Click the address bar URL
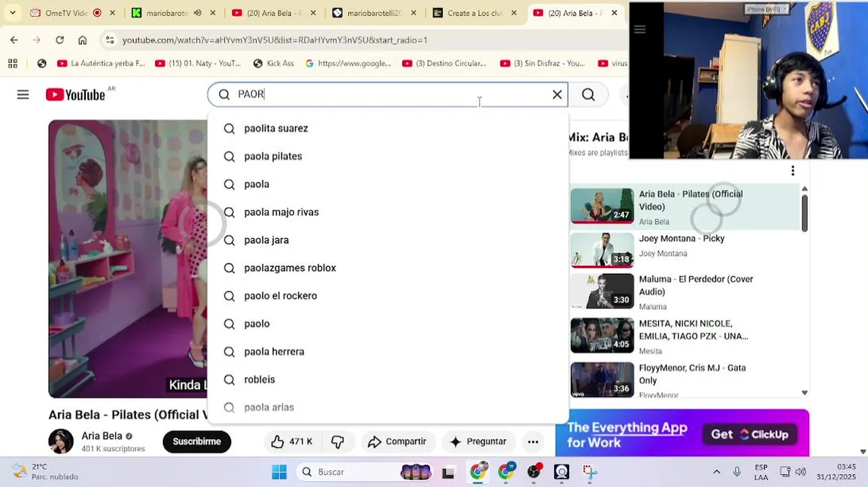This screenshot has width=868, height=487. (x=274, y=40)
